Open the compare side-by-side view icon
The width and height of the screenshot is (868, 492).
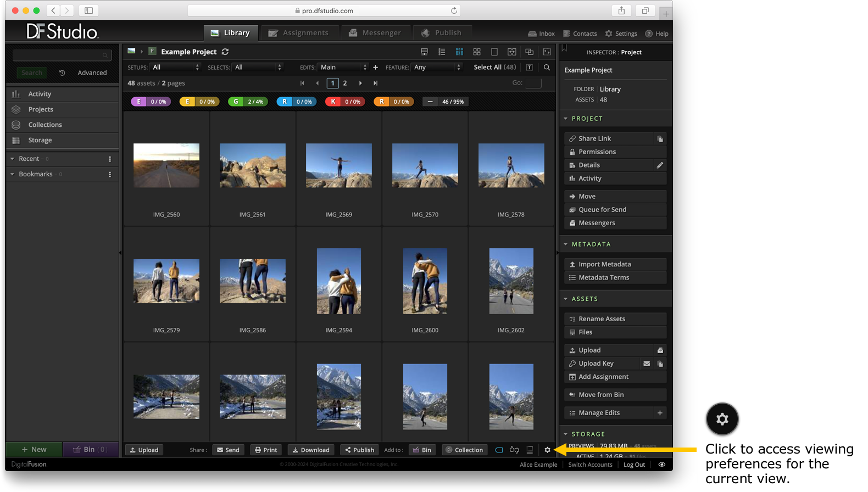(x=512, y=52)
